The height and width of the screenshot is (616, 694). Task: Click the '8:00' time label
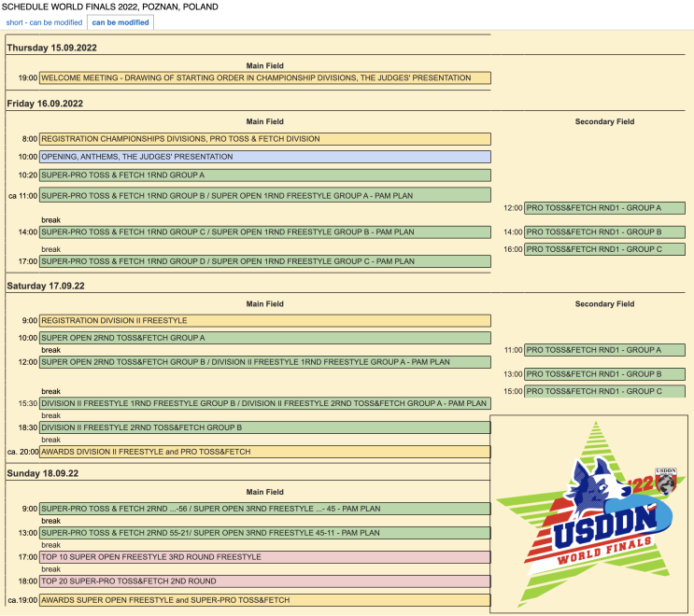pyautogui.click(x=30, y=139)
